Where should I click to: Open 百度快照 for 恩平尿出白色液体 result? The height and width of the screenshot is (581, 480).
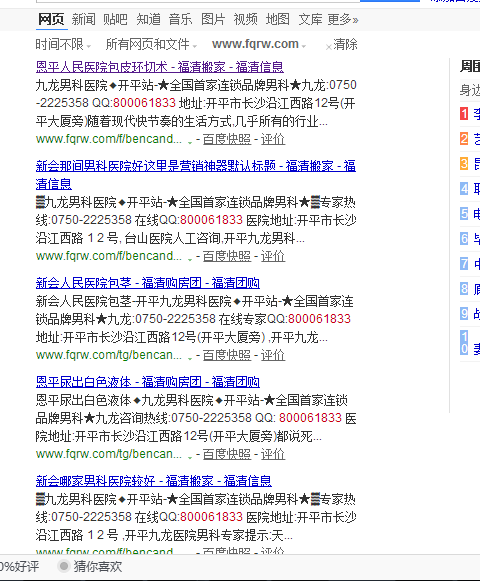click(x=227, y=454)
